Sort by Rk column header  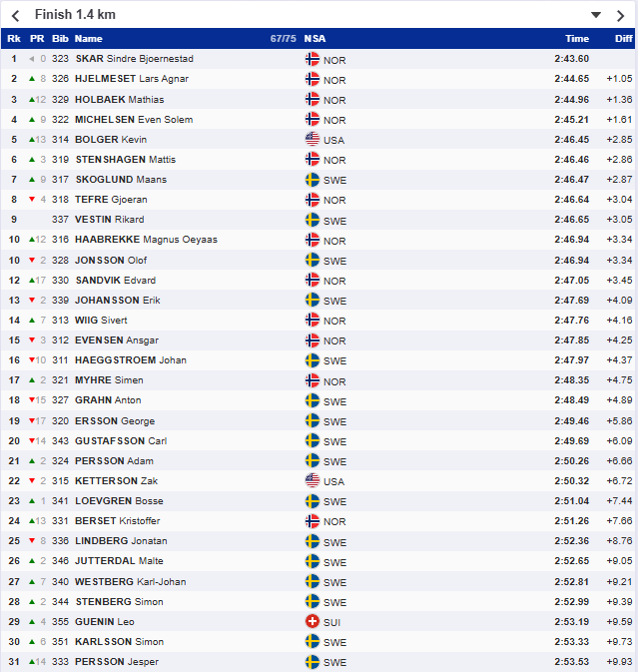(x=14, y=39)
